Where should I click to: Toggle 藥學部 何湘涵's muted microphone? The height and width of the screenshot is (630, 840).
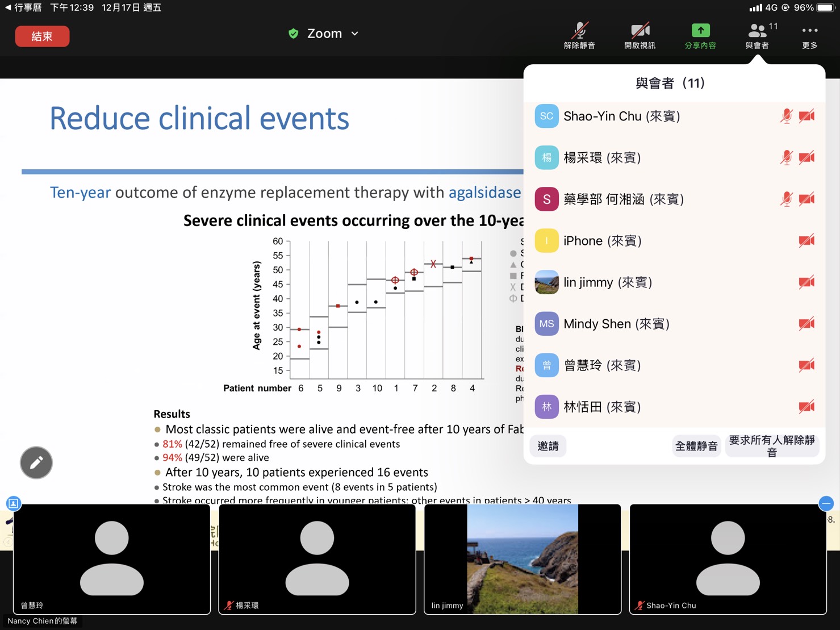coord(786,199)
